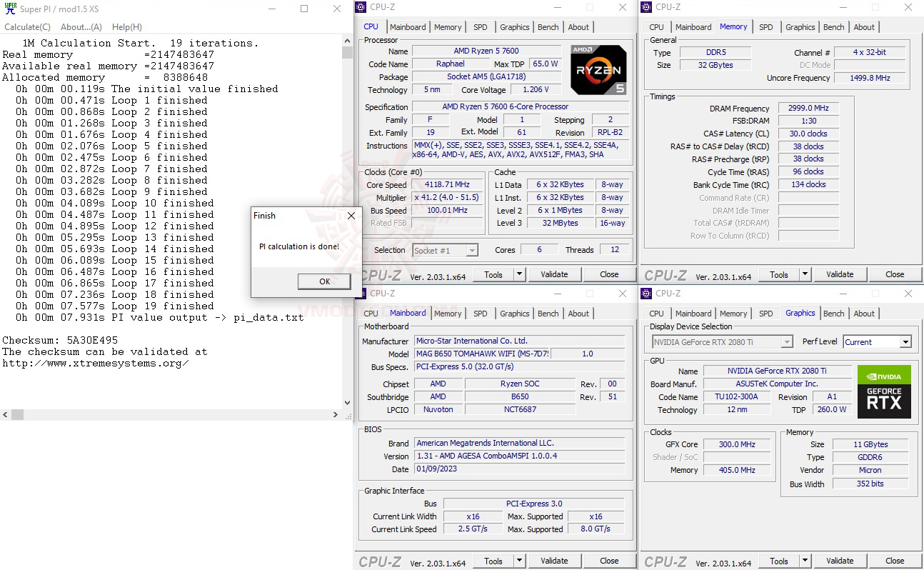Click the DRAM Frequency value '2999.0 MHz'
Image resolution: width=924 pixels, height=570 pixels.
[808, 109]
